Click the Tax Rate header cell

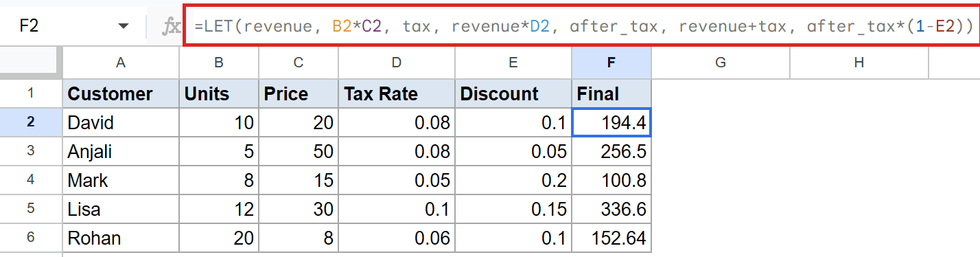397,93
